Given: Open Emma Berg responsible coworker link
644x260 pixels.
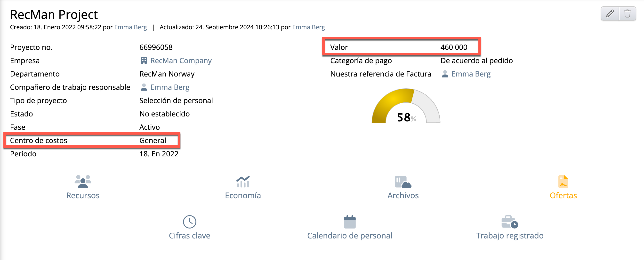Looking at the screenshot, I should [x=170, y=87].
